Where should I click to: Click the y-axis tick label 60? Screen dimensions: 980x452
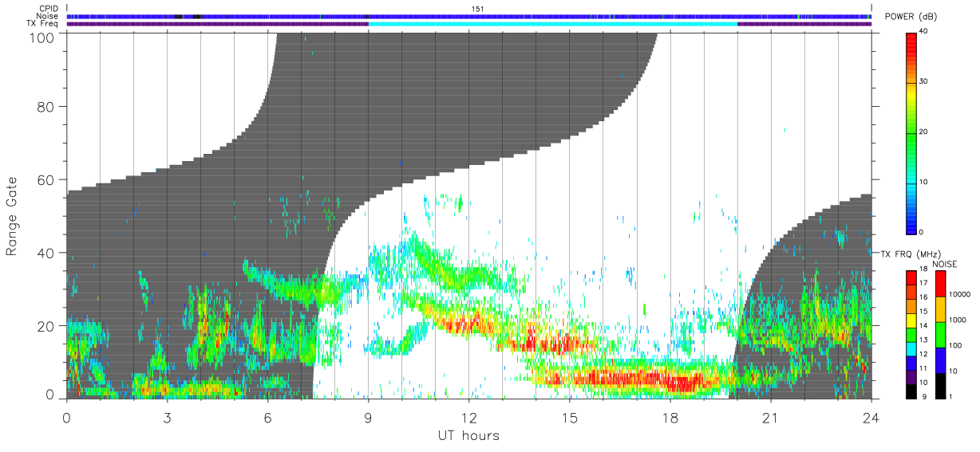click(45, 179)
